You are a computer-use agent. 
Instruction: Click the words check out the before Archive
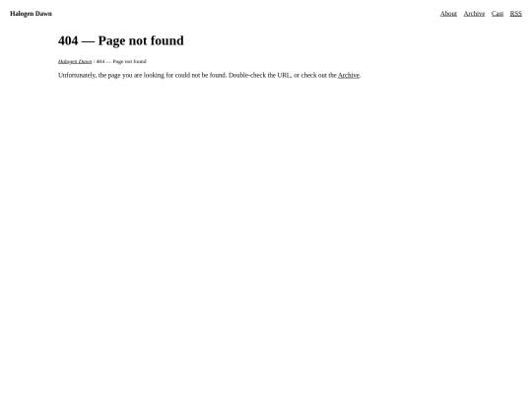(x=318, y=75)
